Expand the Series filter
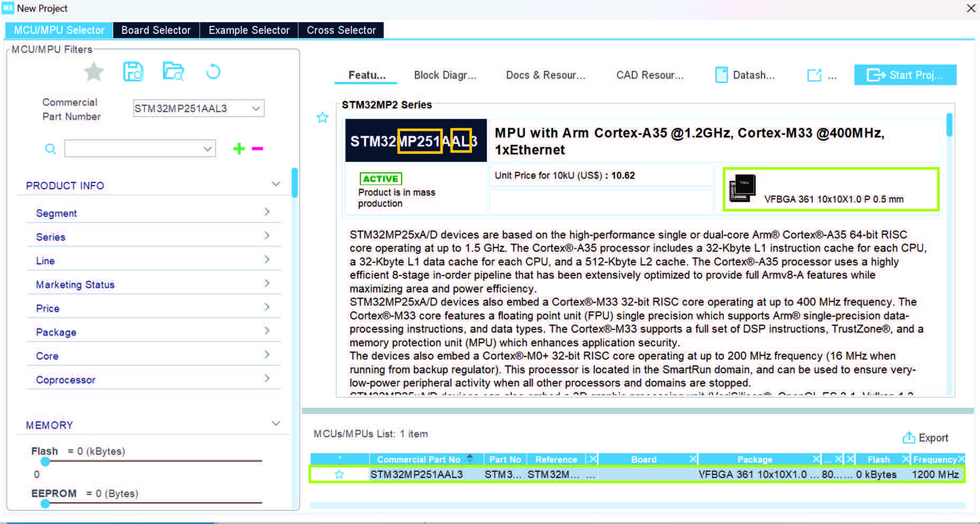980x524 pixels. 267,236
